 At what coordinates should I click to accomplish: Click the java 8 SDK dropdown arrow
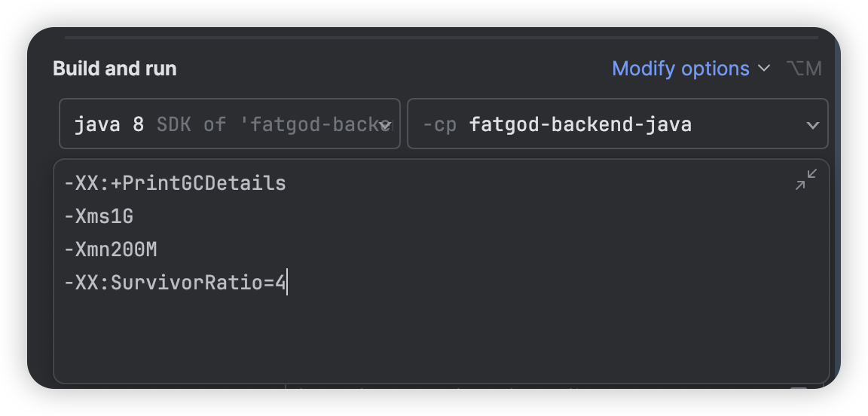[x=385, y=125]
